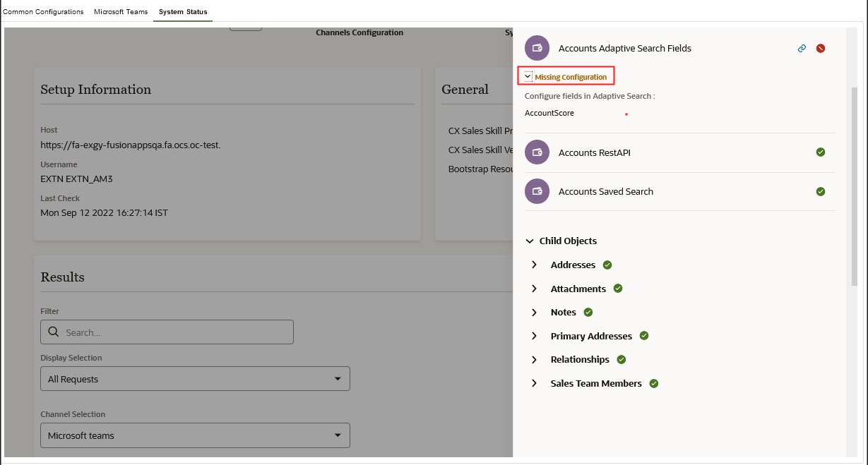Switch to the Microsoft Teams tab
868x465 pixels.
121,12
